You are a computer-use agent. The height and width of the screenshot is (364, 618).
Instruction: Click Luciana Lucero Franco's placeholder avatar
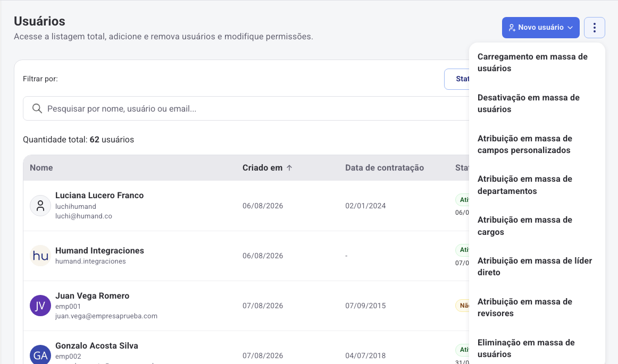click(x=40, y=206)
